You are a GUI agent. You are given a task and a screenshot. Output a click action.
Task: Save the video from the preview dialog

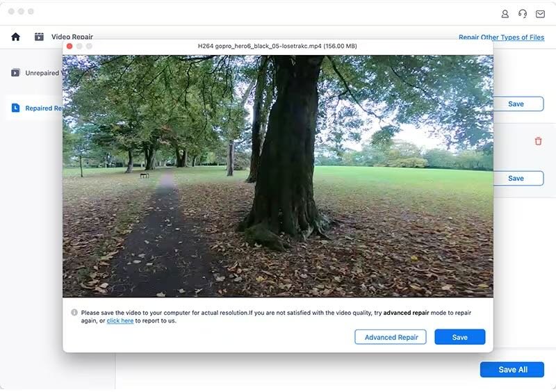pos(459,337)
